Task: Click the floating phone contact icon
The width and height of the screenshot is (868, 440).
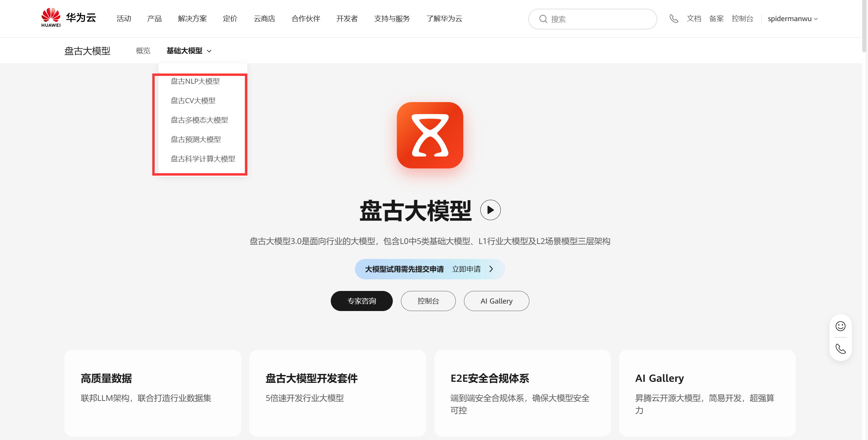Action: (840, 349)
